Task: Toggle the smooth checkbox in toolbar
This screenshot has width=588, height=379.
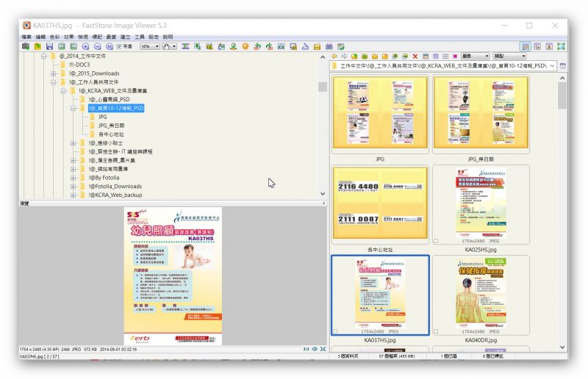Action: (119, 46)
